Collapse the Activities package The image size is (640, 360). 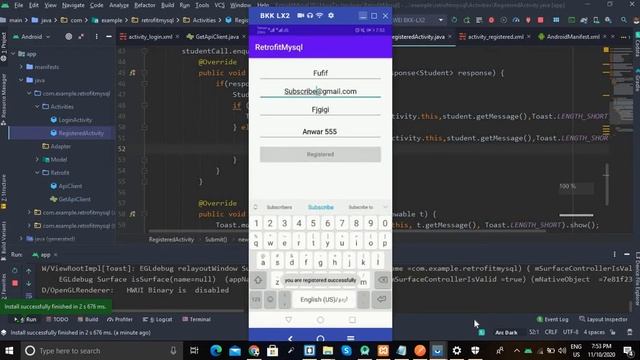point(37,107)
